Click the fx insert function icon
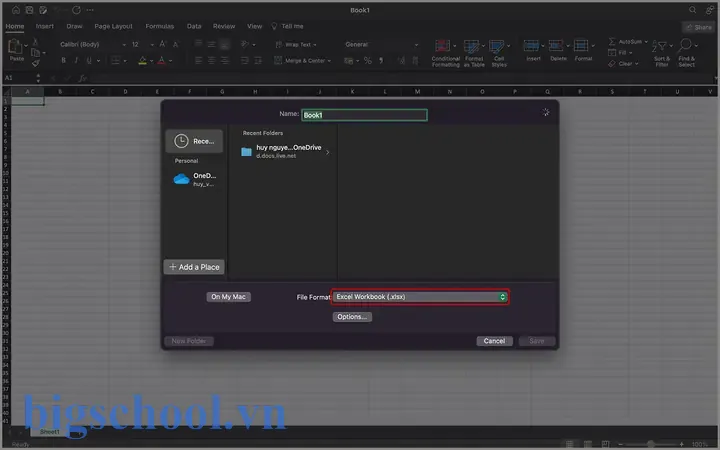 tap(83, 78)
